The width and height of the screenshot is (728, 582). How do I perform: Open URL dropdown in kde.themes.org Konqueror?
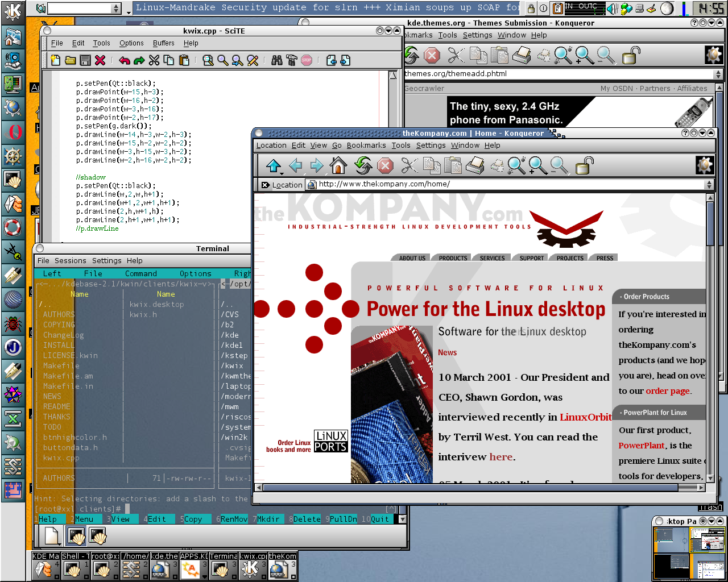tap(718, 74)
